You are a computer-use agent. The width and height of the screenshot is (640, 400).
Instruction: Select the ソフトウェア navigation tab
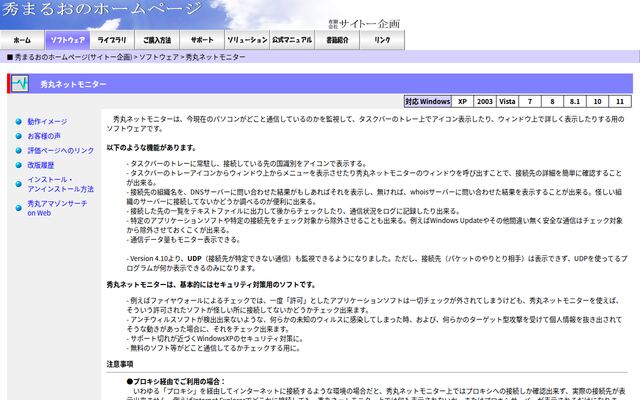pyautogui.click(x=67, y=40)
